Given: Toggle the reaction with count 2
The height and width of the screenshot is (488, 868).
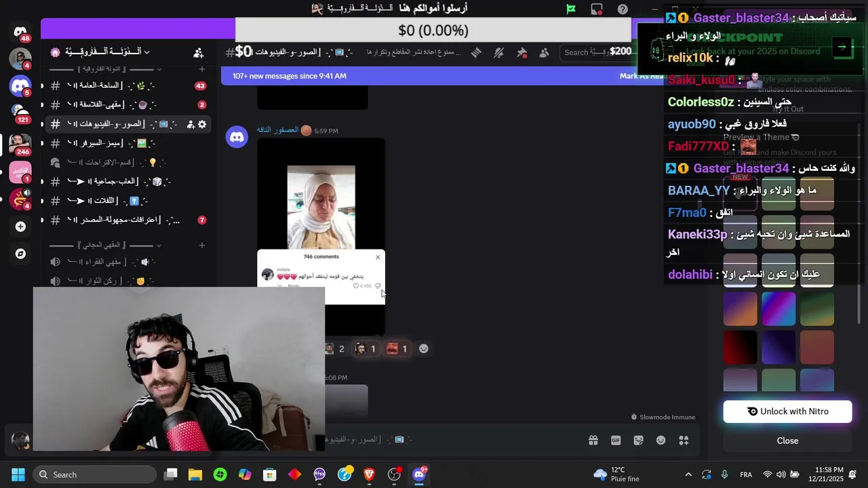Looking at the screenshot, I should click(x=334, y=348).
